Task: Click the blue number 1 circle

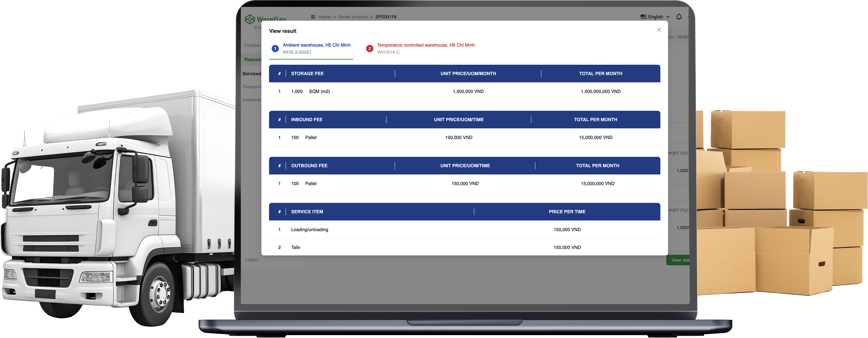Action: [x=275, y=49]
